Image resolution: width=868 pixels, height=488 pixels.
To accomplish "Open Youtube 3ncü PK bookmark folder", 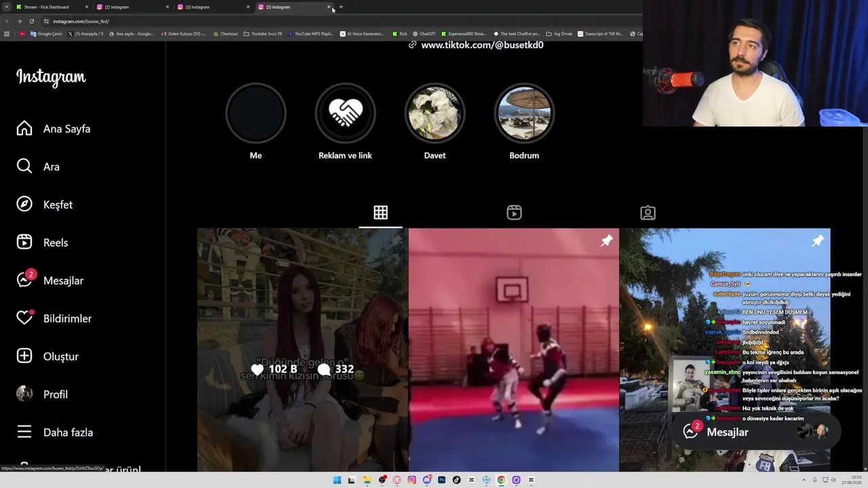I will click(x=263, y=34).
